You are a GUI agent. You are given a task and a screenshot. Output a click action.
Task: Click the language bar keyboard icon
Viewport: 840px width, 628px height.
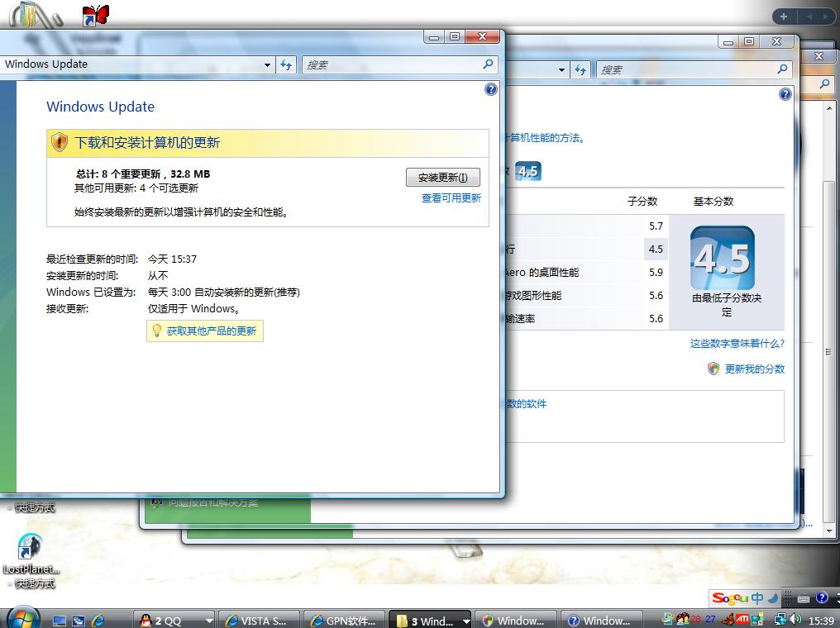[x=803, y=598]
